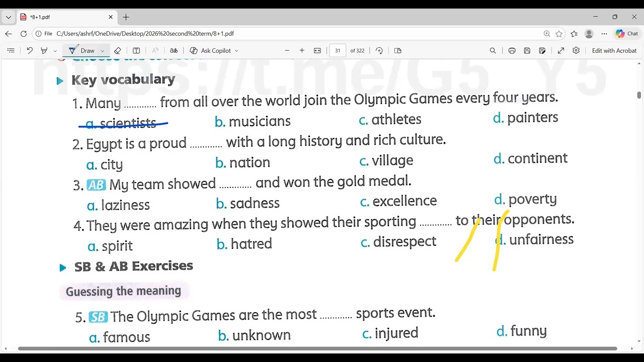This screenshot has height=362, width=644.
Task: Open the Draw pen options dropdown
Action: (x=102, y=51)
